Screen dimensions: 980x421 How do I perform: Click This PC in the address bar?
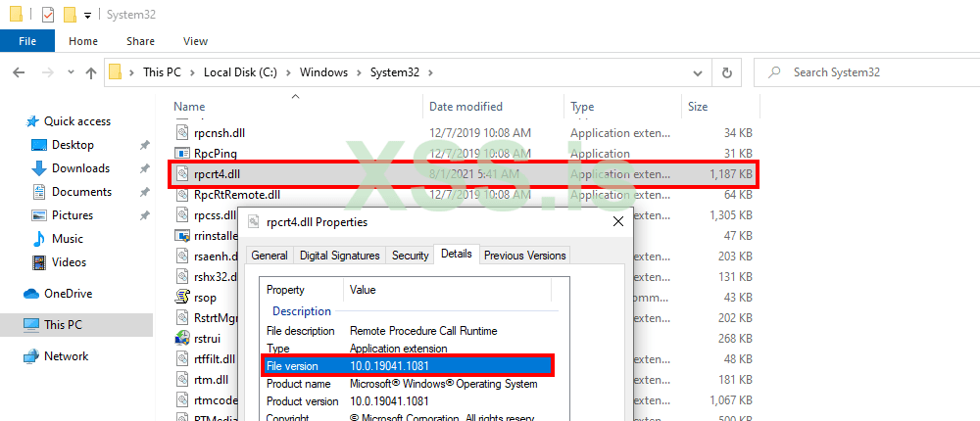click(x=162, y=72)
